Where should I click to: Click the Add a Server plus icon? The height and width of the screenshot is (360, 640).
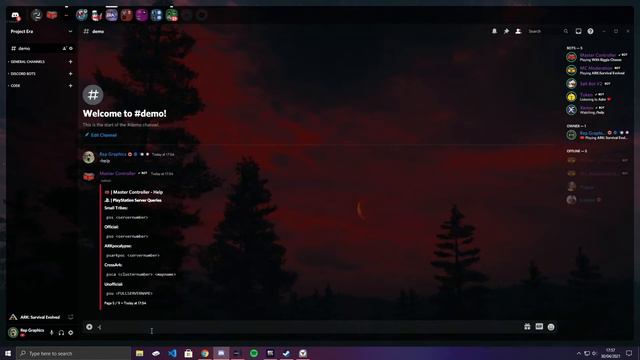(x=187, y=16)
